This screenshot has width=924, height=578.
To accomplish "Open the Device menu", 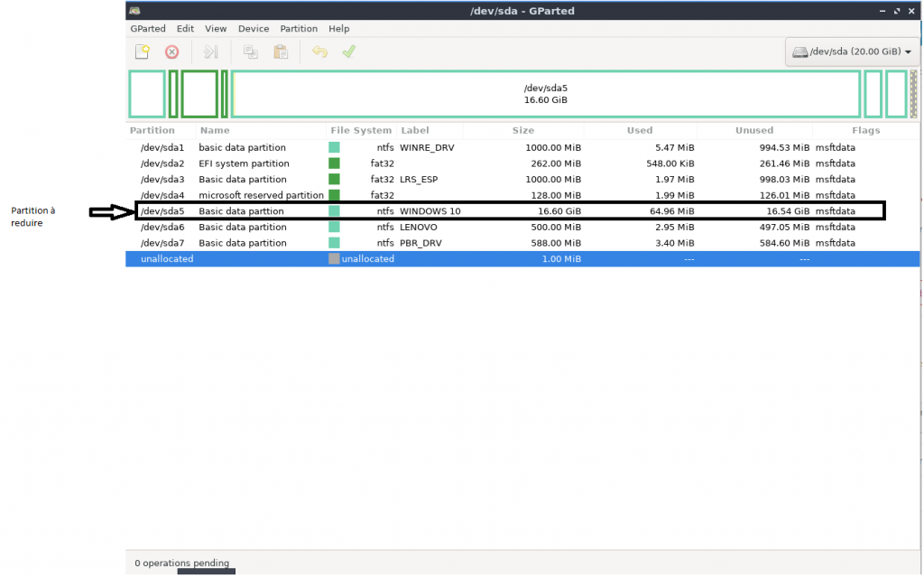I will pyautogui.click(x=254, y=28).
